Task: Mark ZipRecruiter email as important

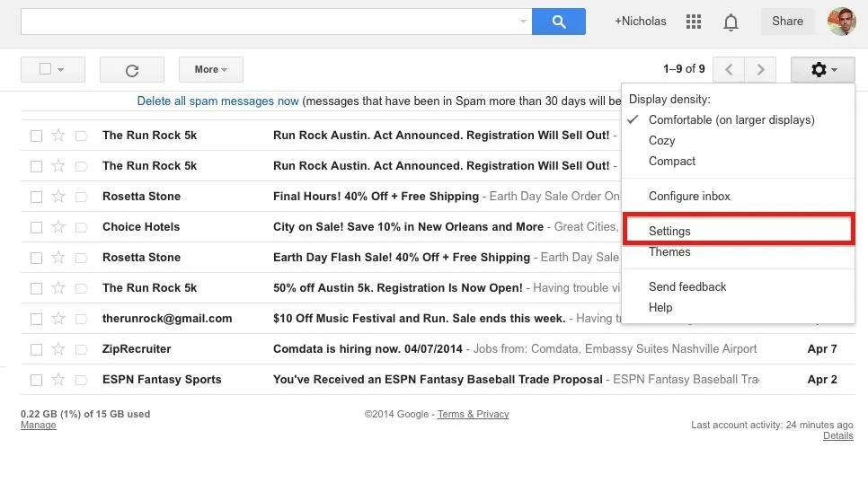Action: pyautogui.click(x=82, y=349)
